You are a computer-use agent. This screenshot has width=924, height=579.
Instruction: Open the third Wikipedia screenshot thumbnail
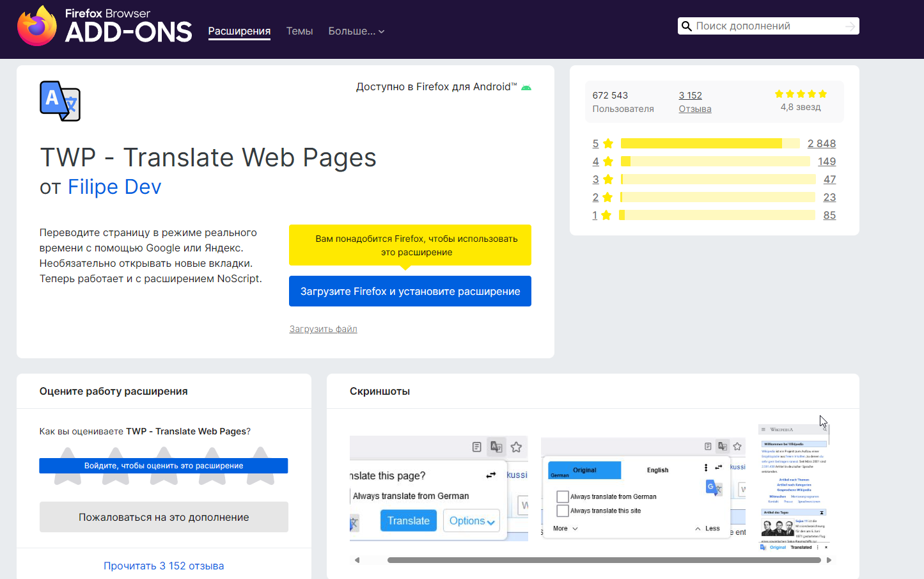(794, 488)
